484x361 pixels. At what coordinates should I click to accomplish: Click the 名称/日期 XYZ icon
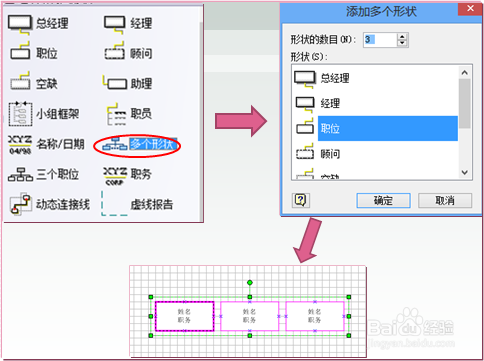[20, 145]
